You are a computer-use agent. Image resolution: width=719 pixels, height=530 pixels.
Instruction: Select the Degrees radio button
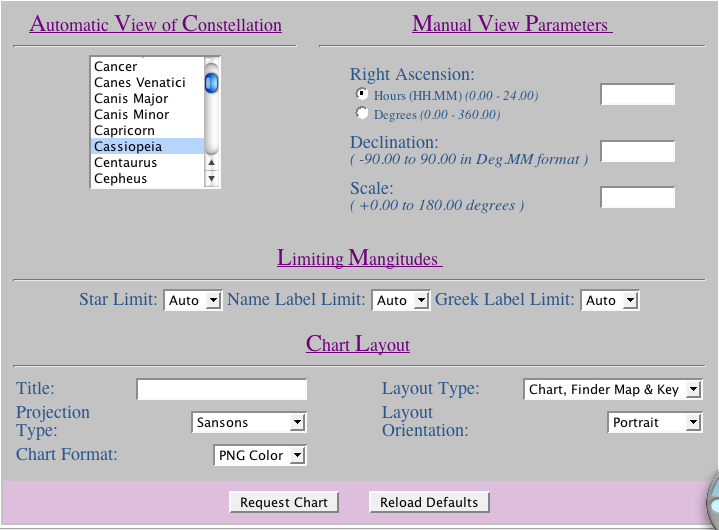(362, 113)
